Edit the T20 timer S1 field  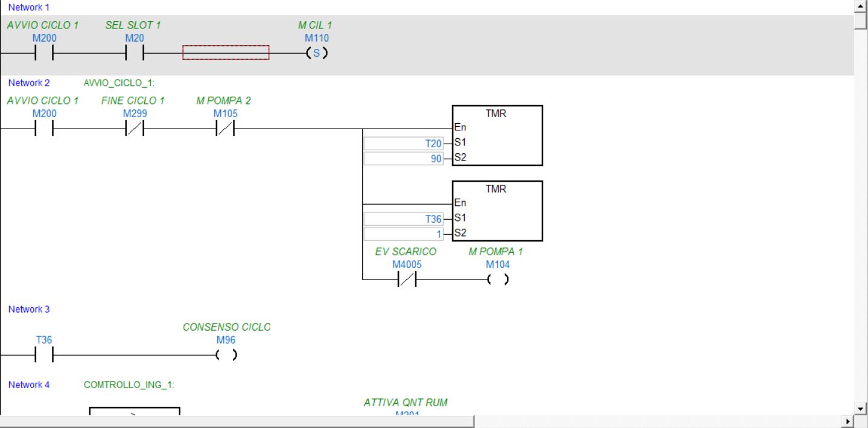403,144
